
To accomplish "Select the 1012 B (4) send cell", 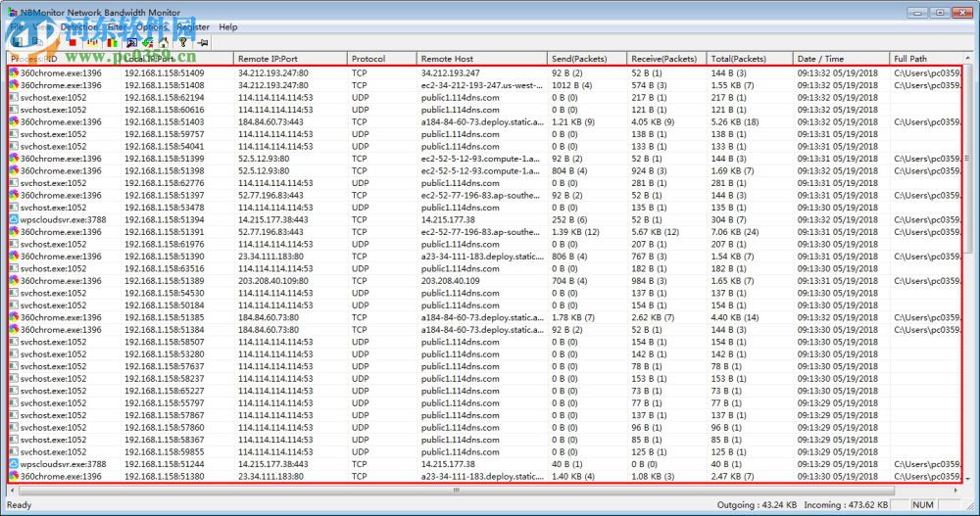I will [571, 85].
